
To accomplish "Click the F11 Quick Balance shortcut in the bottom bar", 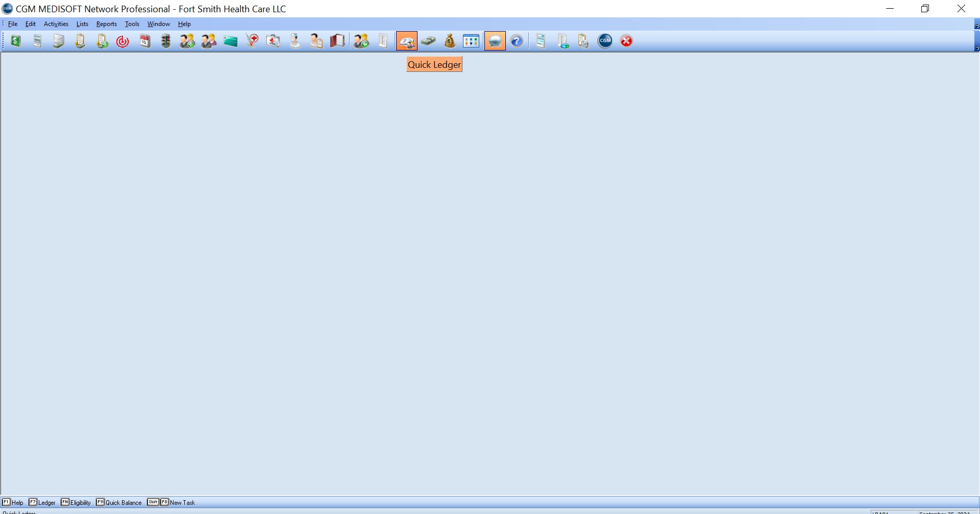I will pos(119,502).
